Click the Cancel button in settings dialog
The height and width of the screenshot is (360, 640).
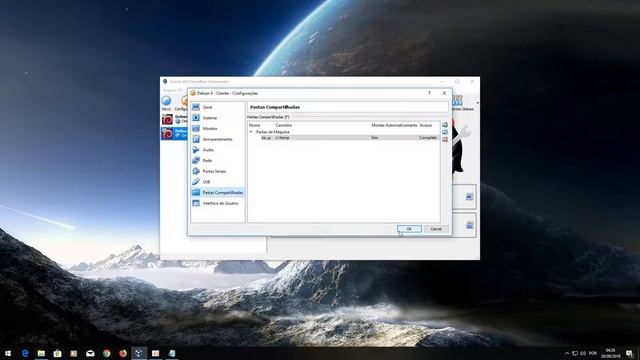pos(436,229)
